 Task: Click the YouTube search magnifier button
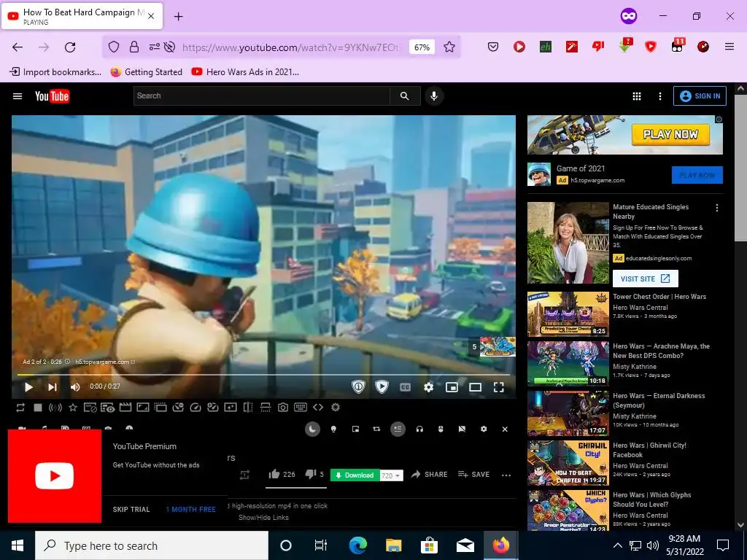coord(405,96)
